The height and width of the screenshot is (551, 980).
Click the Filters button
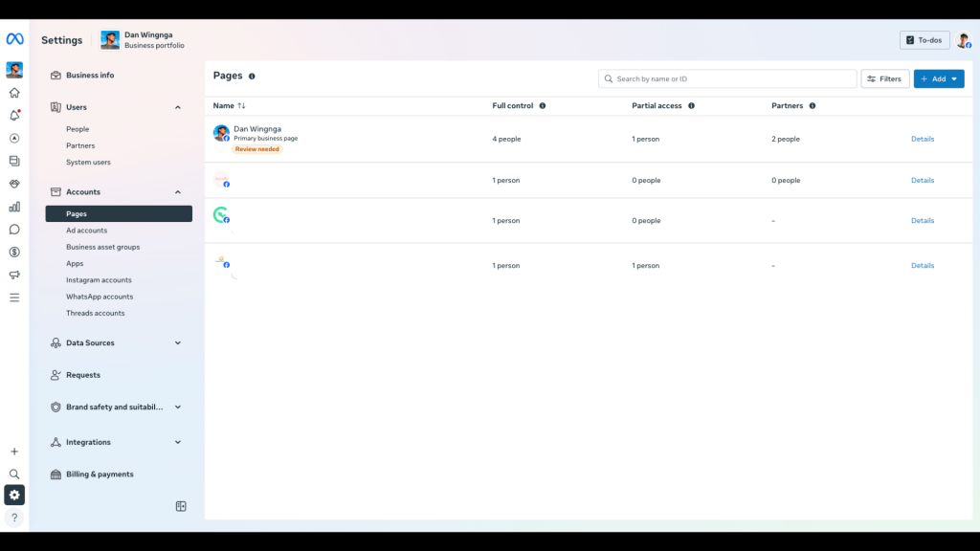coord(884,78)
